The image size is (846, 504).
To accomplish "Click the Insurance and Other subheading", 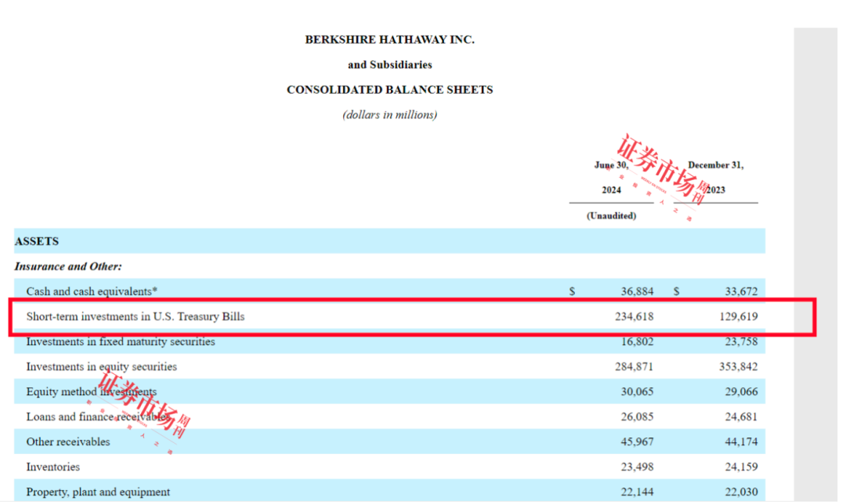I will coord(68,267).
